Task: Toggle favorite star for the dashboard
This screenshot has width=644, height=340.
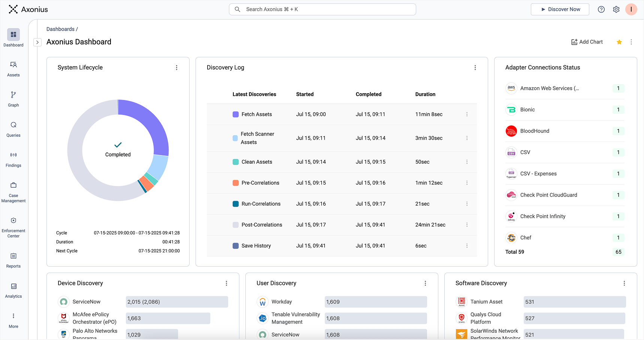Action: 619,42
